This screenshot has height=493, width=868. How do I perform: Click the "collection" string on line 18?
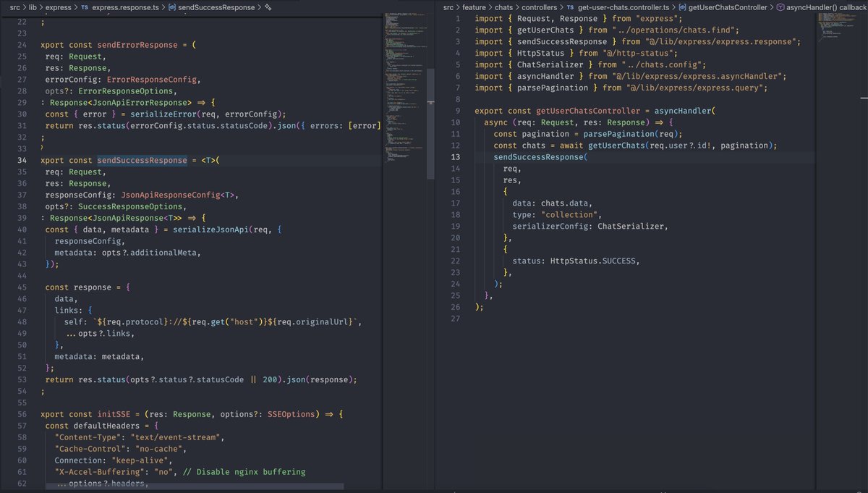(x=570, y=215)
